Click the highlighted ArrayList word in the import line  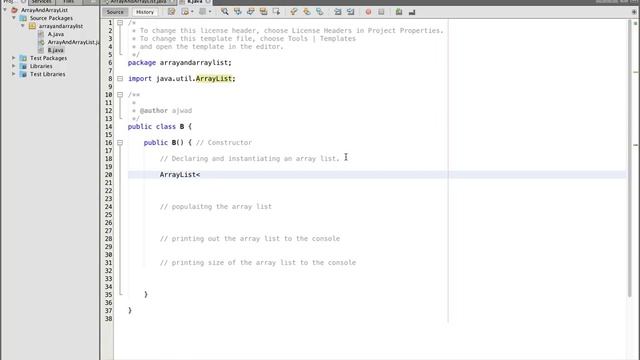click(214, 78)
